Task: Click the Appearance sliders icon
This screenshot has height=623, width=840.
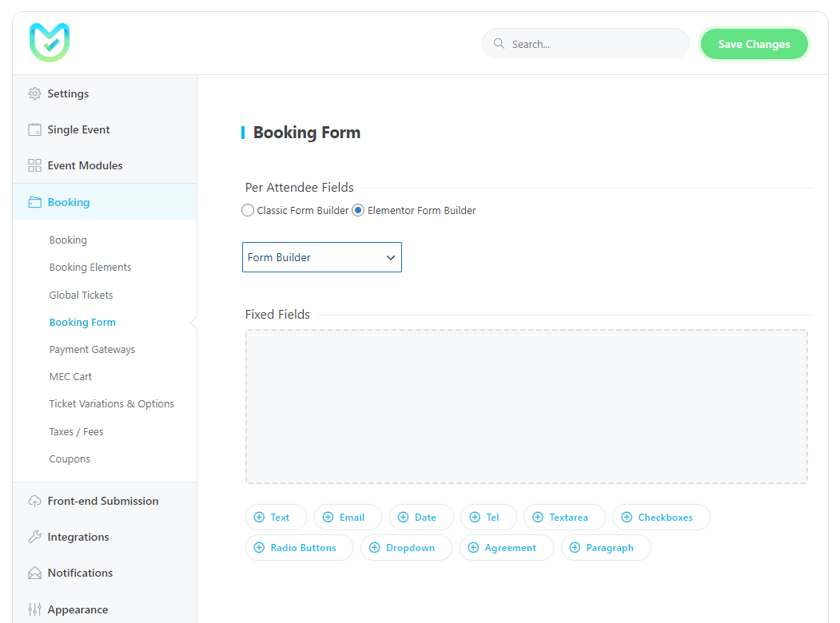Action: coord(34,609)
